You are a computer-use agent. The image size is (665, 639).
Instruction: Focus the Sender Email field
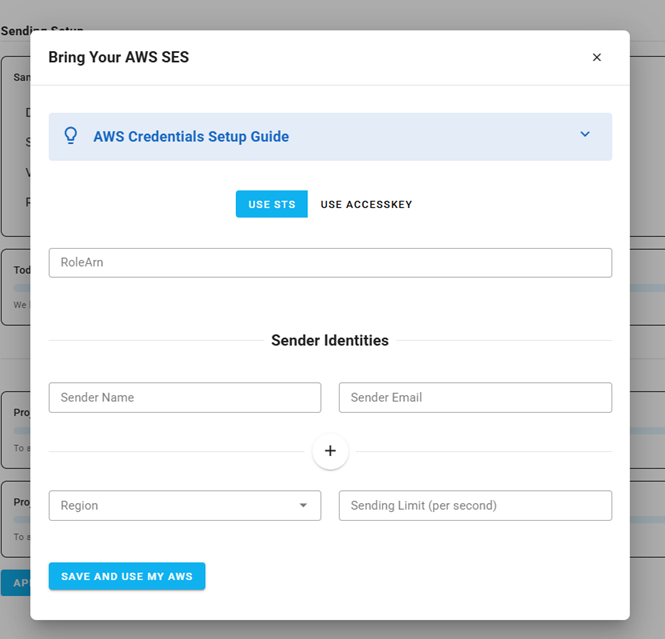[475, 397]
